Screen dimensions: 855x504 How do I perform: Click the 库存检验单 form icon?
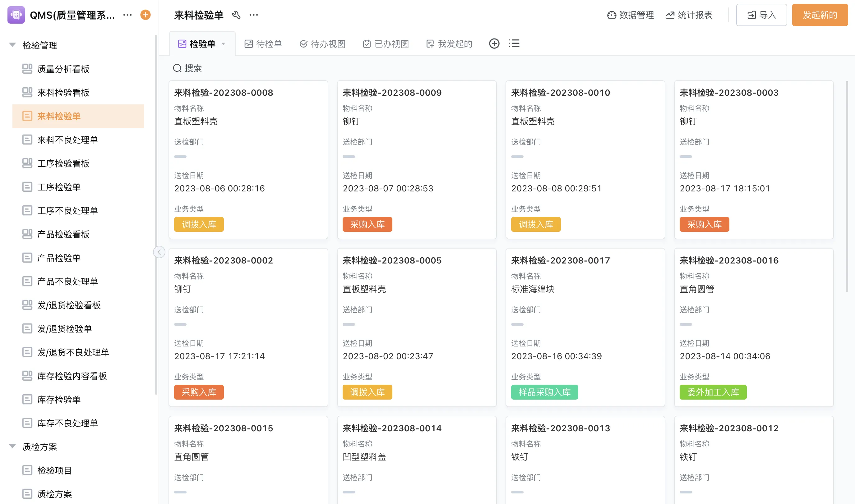27,399
